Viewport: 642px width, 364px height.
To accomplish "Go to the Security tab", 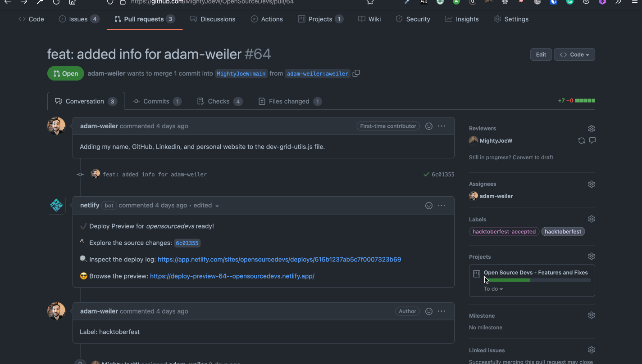I will pos(413,19).
